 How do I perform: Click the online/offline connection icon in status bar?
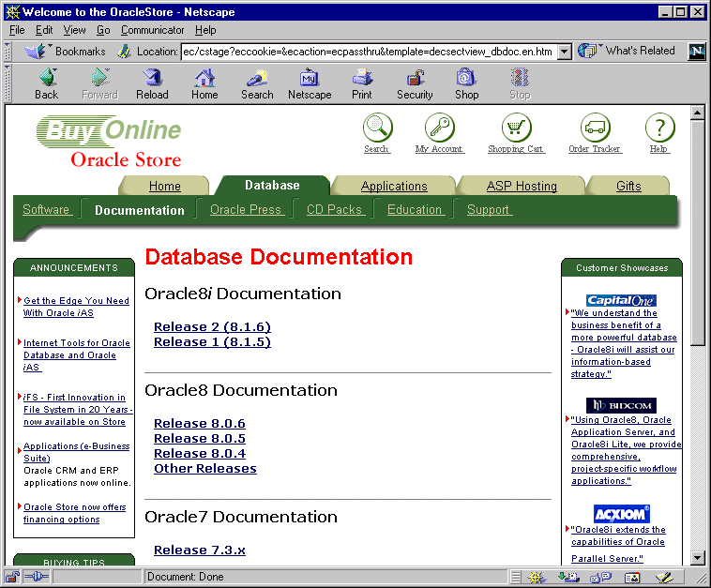coord(37,577)
